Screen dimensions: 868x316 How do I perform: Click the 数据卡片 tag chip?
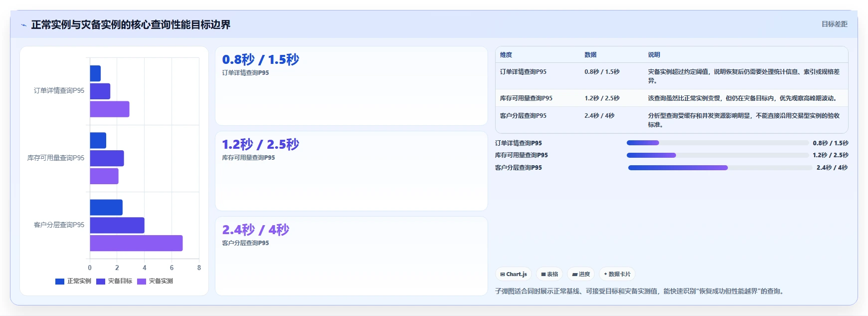pyautogui.click(x=617, y=274)
